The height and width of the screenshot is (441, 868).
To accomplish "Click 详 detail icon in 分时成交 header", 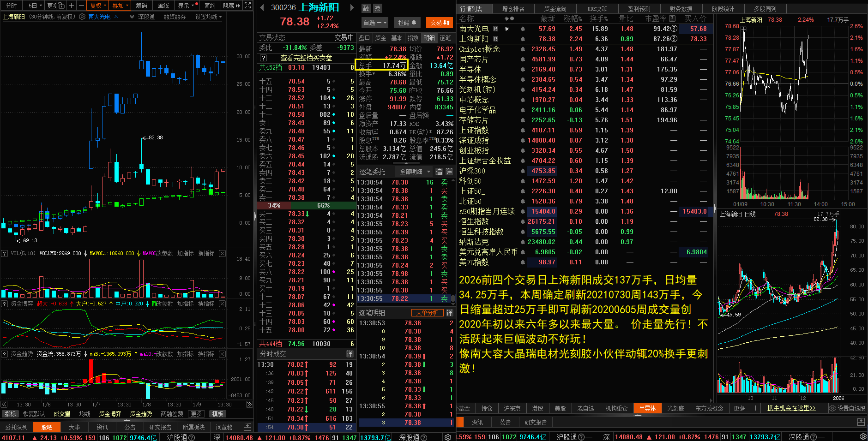I will 350,354.
